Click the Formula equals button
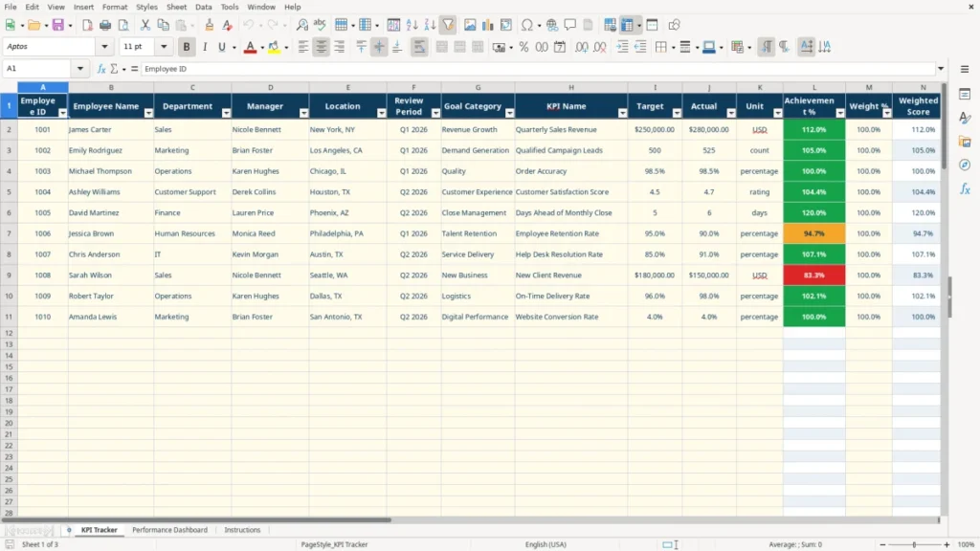 [x=134, y=69]
